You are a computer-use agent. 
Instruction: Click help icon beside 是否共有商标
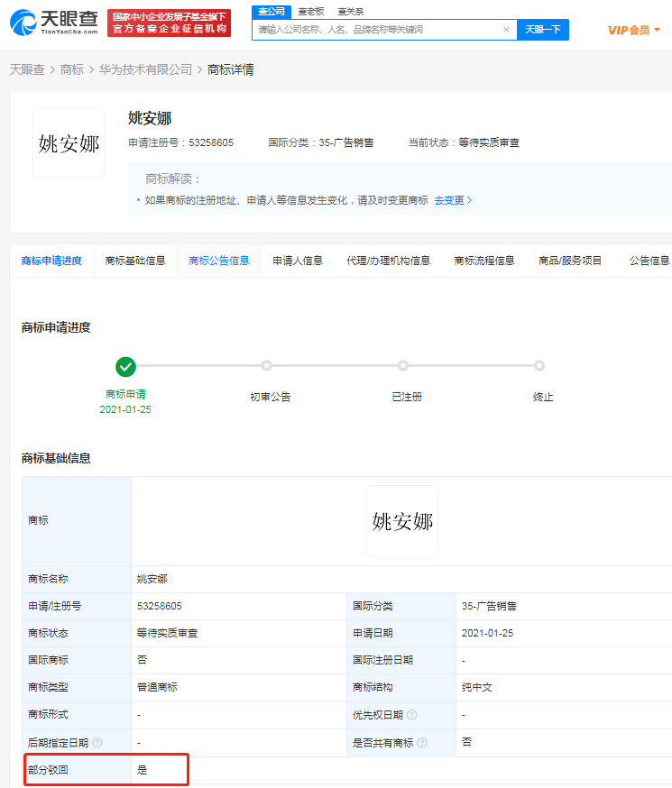[422, 742]
